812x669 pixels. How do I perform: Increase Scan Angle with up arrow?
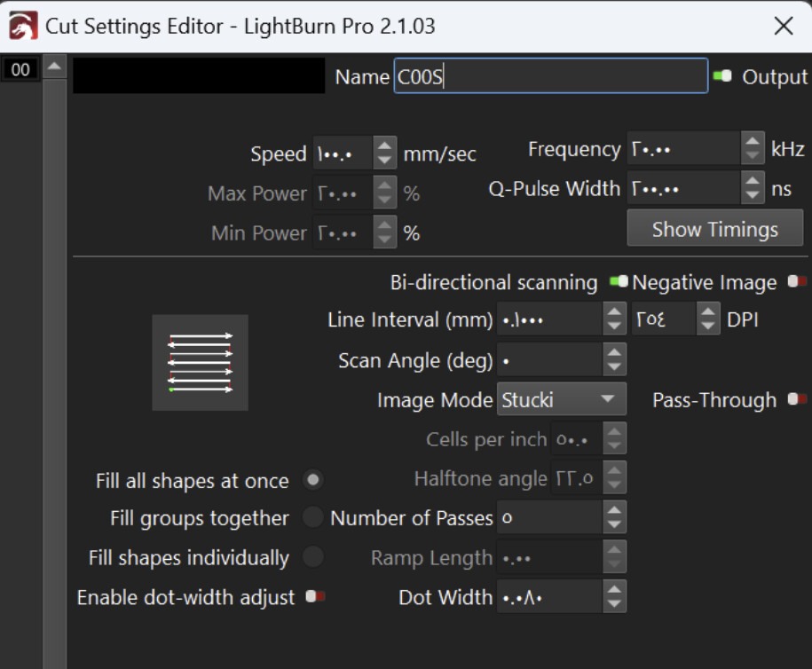[x=614, y=351]
